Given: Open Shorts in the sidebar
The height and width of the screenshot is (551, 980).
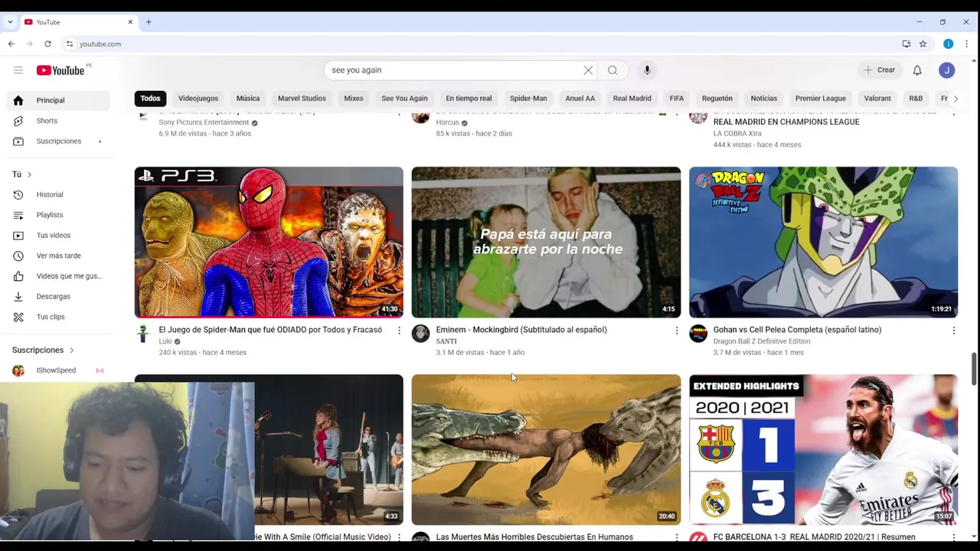Looking at the screenshot, I should pyautogui.click(x=58, y=121).
